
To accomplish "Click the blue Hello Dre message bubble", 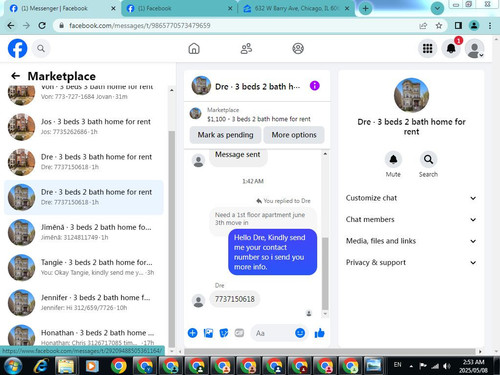I will 272,252.
